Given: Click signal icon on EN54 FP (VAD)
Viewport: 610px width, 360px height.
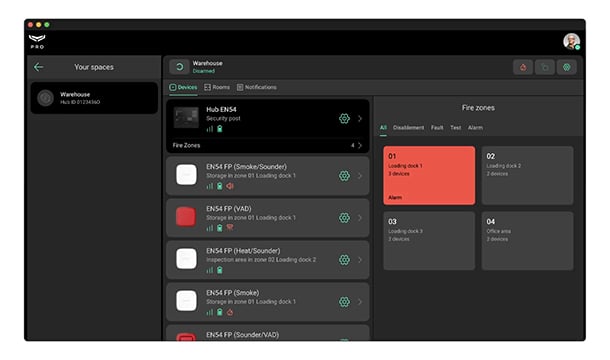Looking at the screenshot, I should [210, 228].
